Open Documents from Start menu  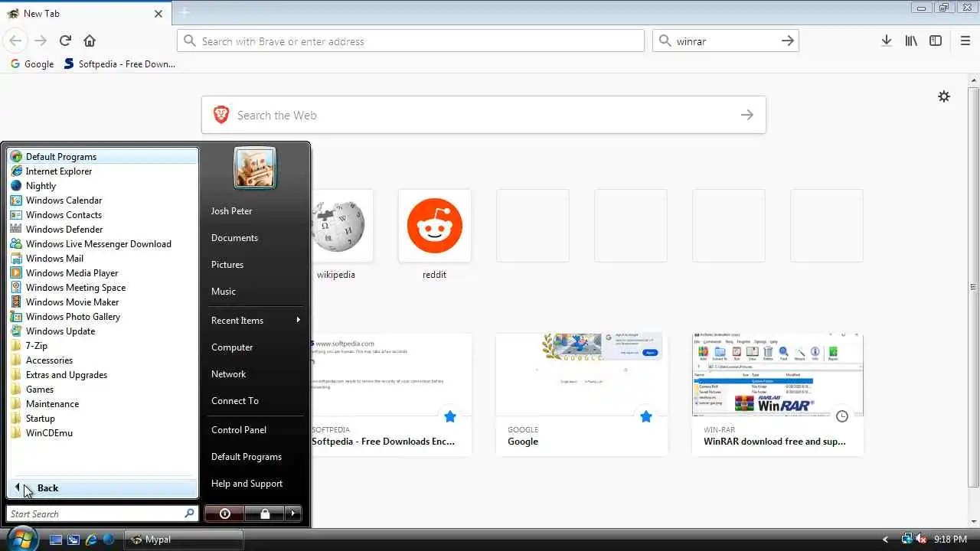pyautogui.click(x=255, y=238)
